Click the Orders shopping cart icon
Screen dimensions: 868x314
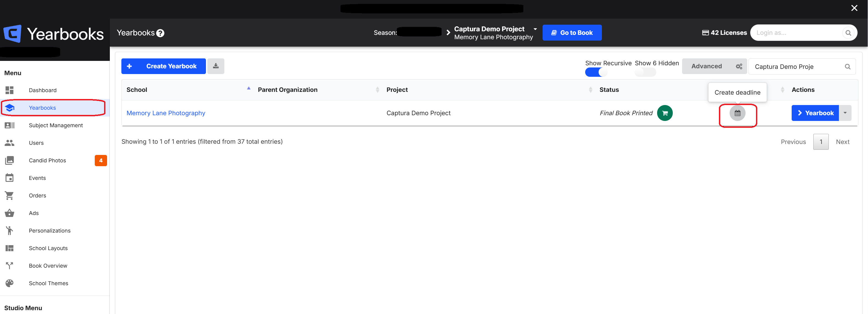(x=9, y=195)
